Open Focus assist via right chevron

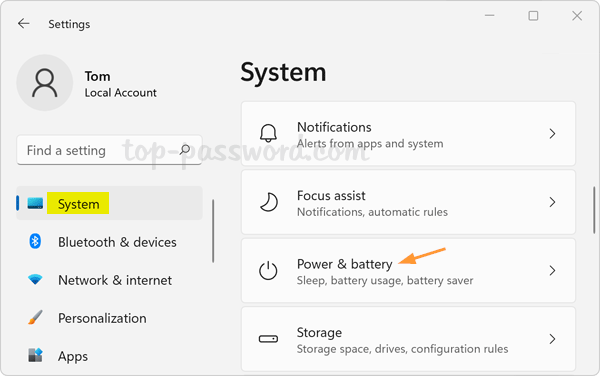click(x=552, y=202)
